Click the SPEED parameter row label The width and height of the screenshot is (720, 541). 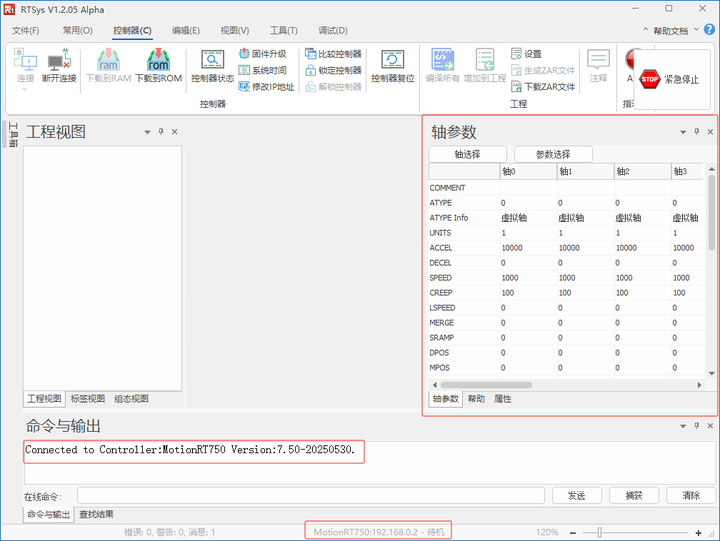[x=440, y=278]
